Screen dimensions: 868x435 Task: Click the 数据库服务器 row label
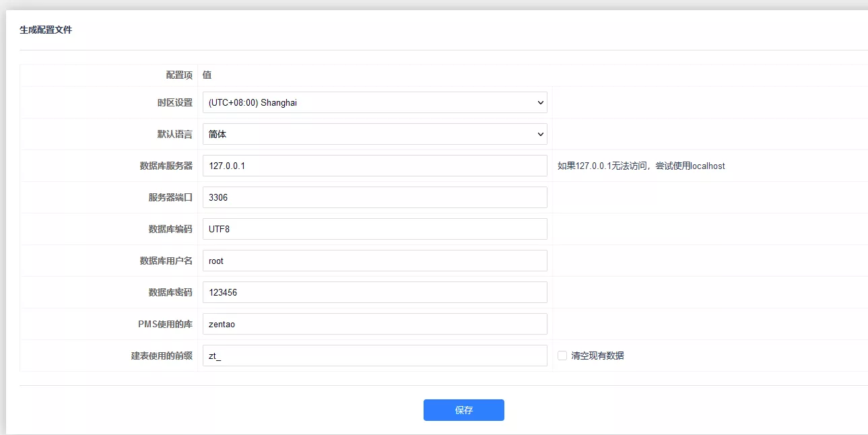(166, 166)
